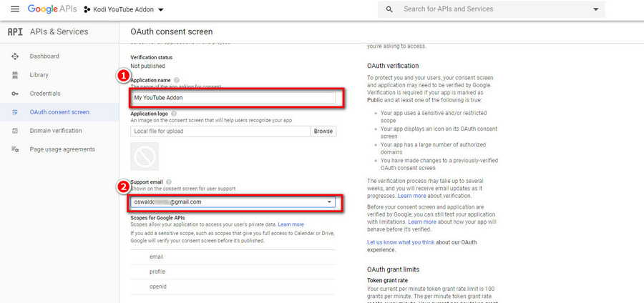644x303 pixels.
Task: Click the Application name text field
Action: 233,98
